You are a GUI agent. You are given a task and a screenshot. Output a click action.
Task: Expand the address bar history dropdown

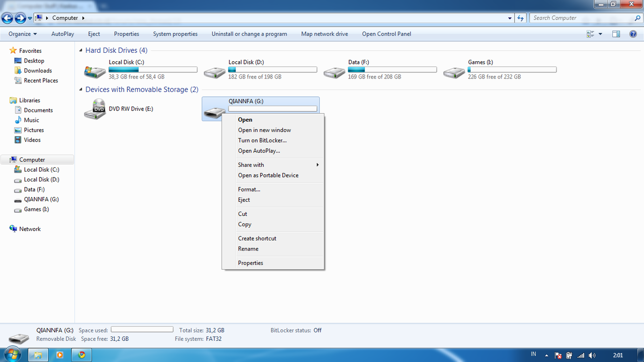coord(510,18)
